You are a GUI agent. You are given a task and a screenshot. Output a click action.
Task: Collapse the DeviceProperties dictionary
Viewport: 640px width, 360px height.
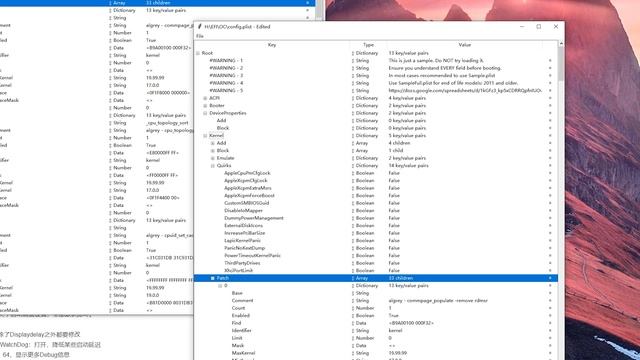click(205, 113)
